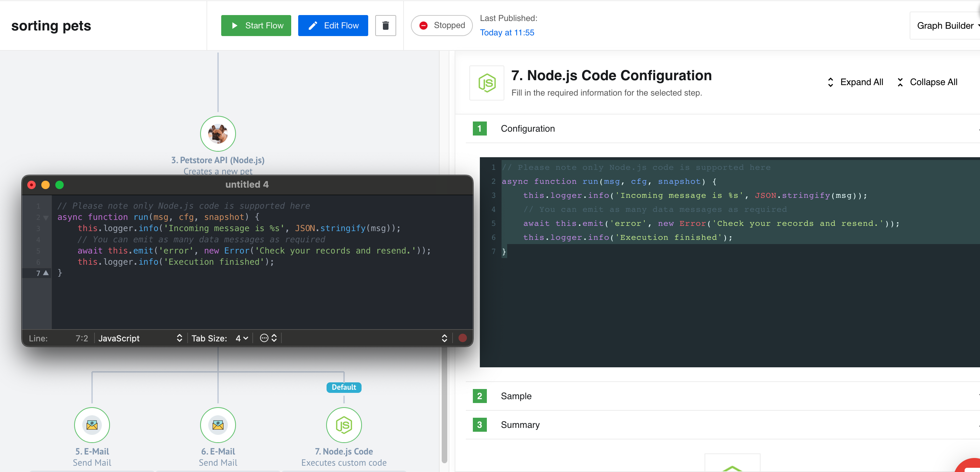
Task: Open the Graph Builder dropdown
Action: click(x=945, y=26)
